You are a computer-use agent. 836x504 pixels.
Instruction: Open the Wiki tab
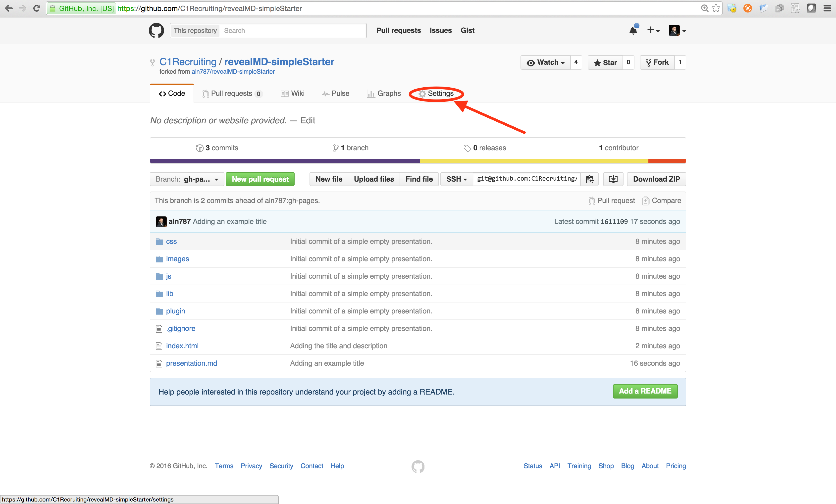pyautogui.click(x=293, y=94)
